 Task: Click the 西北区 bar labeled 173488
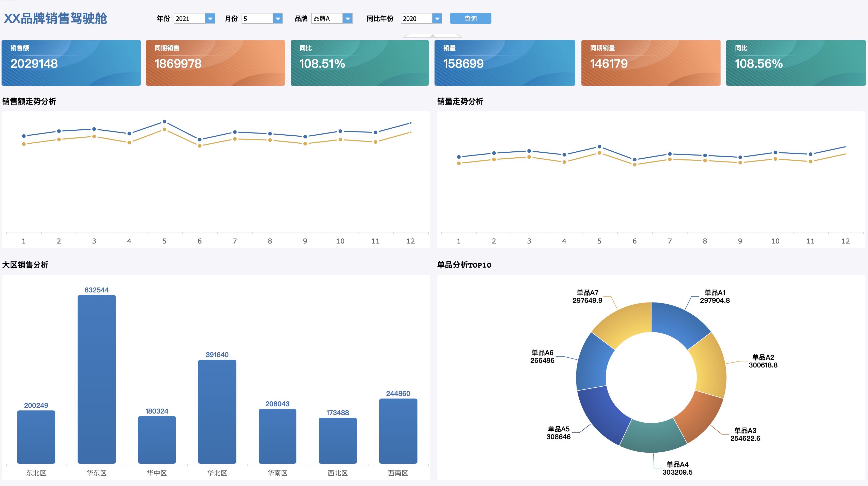click(x=338, y=440)
